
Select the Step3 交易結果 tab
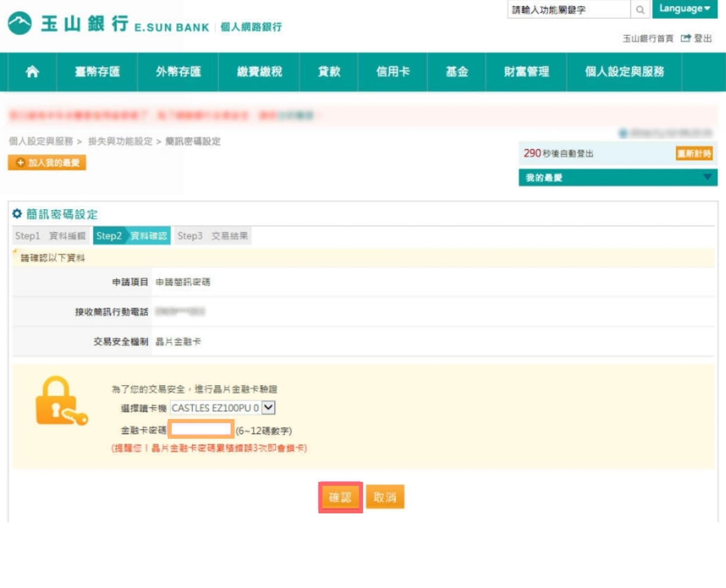tap(213, 236)
